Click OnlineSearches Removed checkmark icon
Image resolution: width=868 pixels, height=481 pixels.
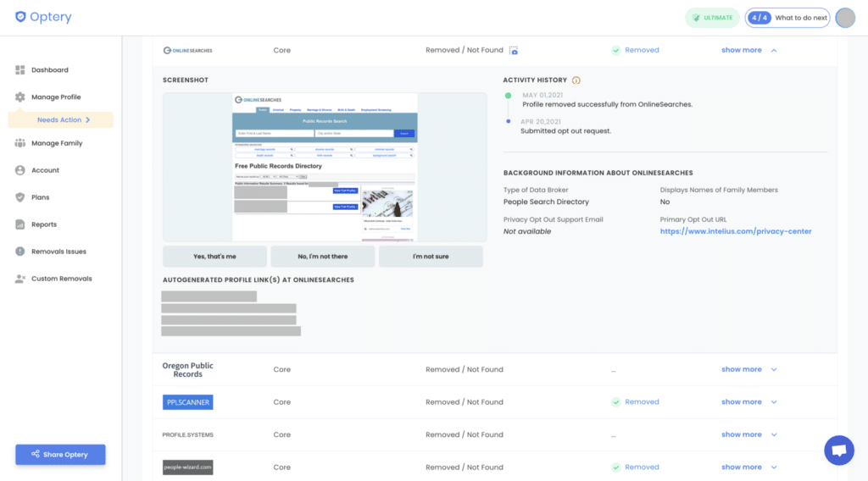tap(616, 50)
